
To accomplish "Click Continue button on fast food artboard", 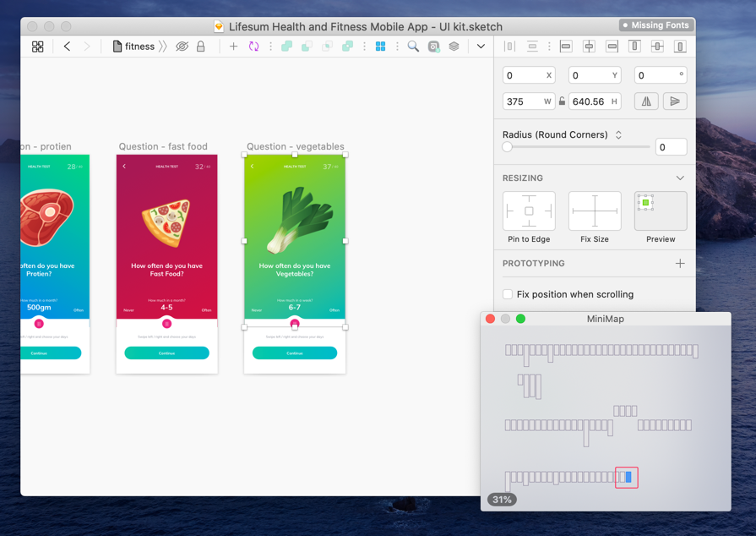I will [x=166, y=353].
